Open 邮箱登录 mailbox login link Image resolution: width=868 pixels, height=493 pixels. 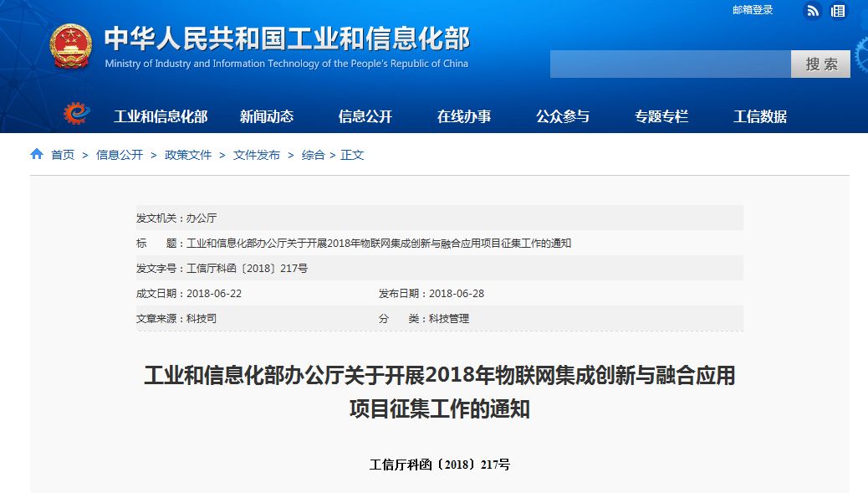coord(753,10)
